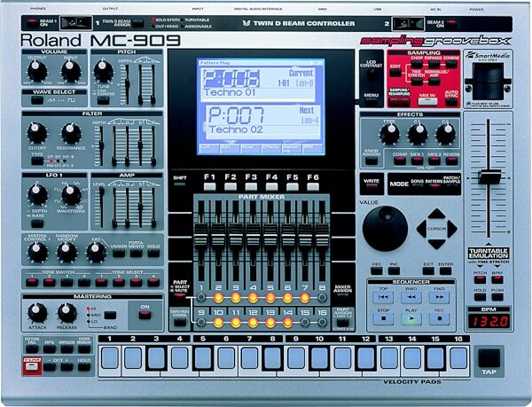Viewport: 532px width, 407px height.
Task: Click the SAMPLING/RESAMPLING button
Action: point(399,101)
